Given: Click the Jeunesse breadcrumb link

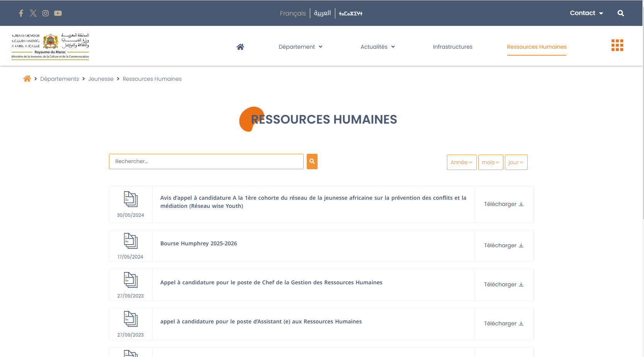Looking at the screenshot, I should pos(100,79).
